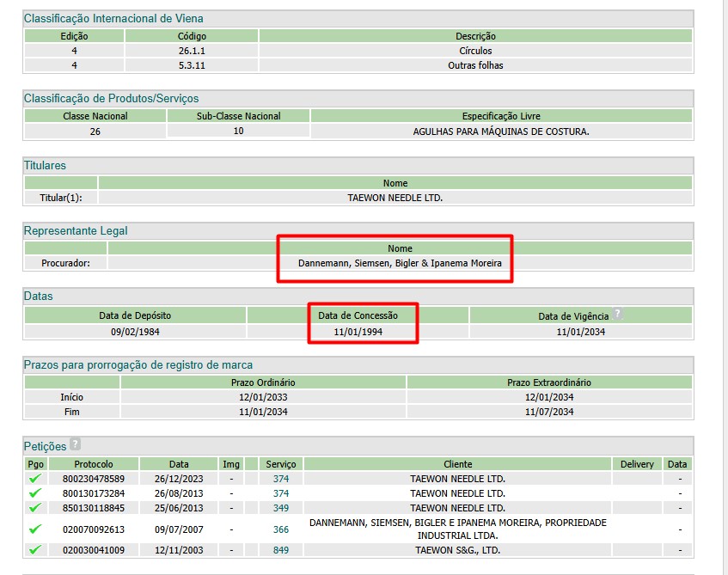Open service code 374 dated 26/12/2023

click(x=281, y=479)
